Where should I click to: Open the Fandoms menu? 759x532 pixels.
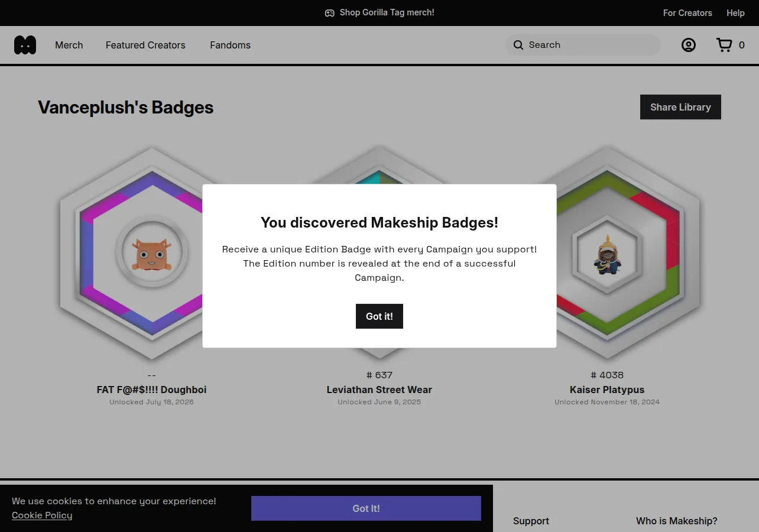click(231, 45)
